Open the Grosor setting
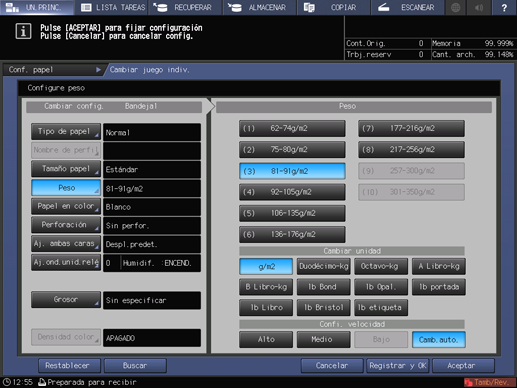 pyautogui.click(x=66, y=300)
